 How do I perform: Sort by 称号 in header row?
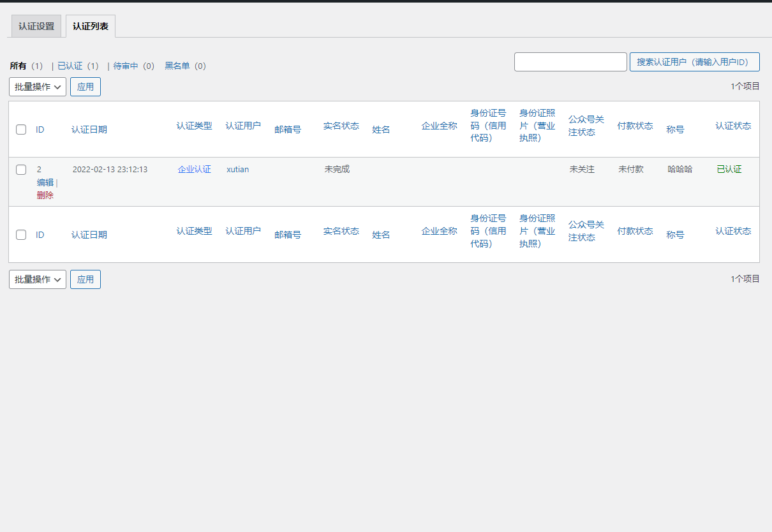(x=675, y=129)
